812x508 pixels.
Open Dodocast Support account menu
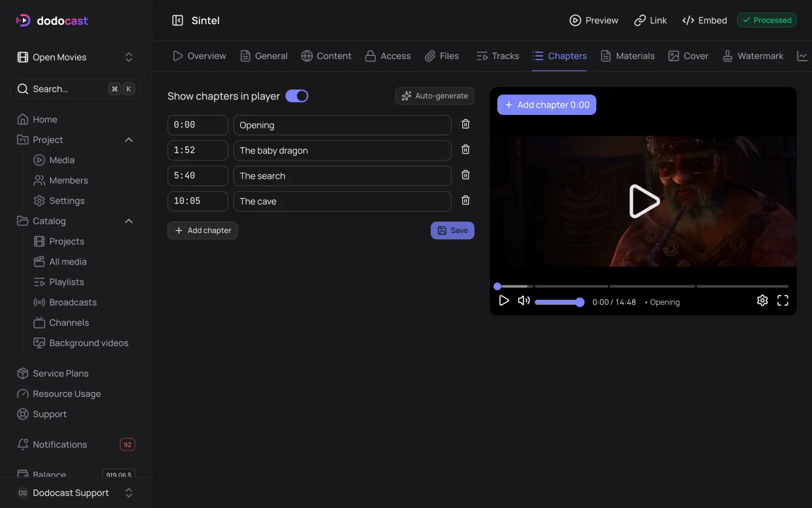tap(76, 493)
